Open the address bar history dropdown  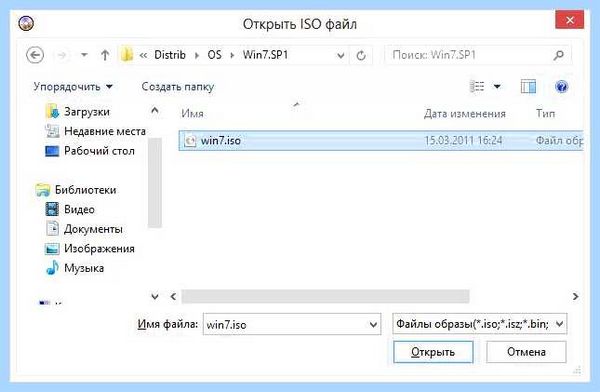[x=341, y=56]
